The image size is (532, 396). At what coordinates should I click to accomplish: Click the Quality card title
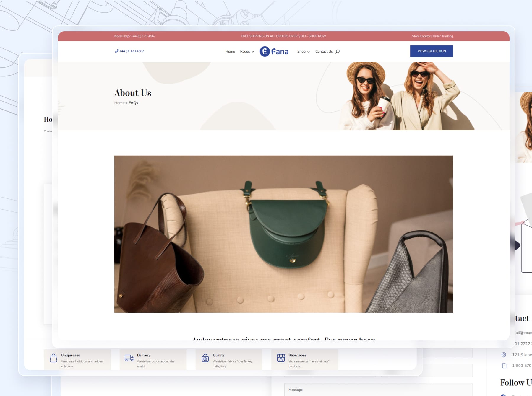218,355
